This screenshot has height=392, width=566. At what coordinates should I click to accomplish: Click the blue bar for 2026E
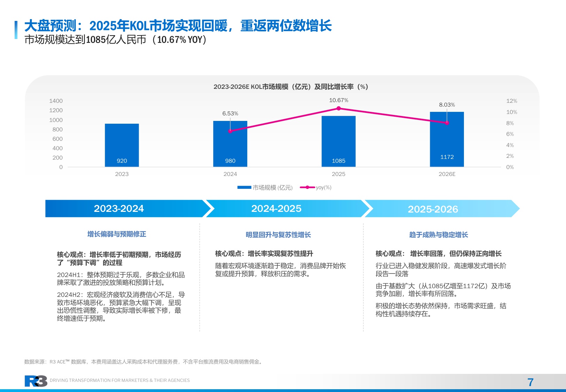pos(447,139)
